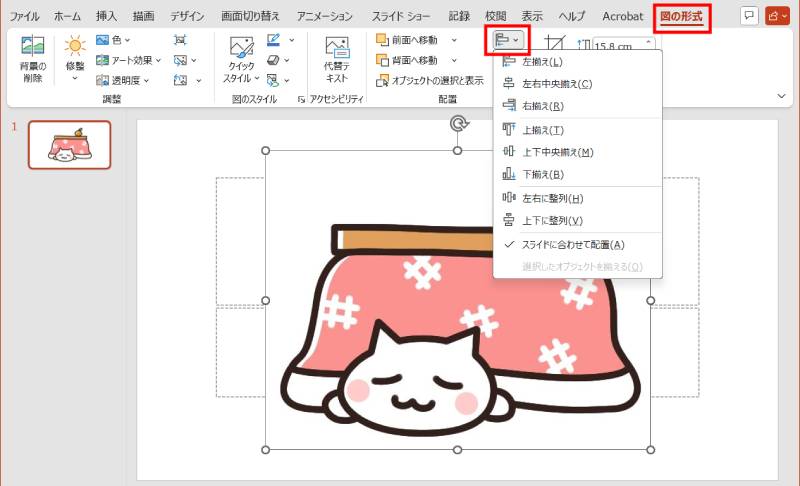Open the クイックスタイル gallery
800x486 pixels.
(241, 60)
